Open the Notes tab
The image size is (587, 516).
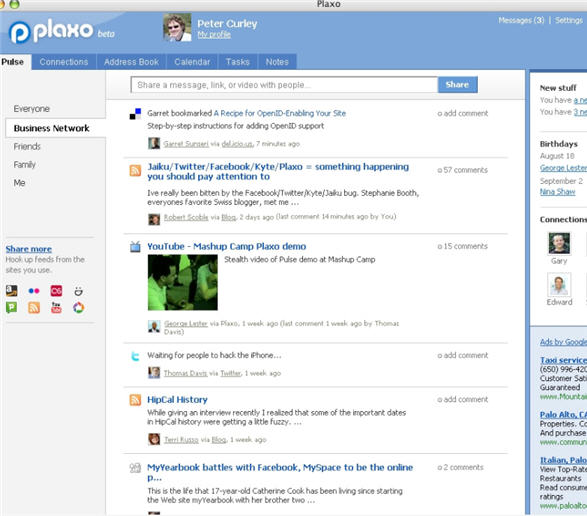[x=277, y=62]
